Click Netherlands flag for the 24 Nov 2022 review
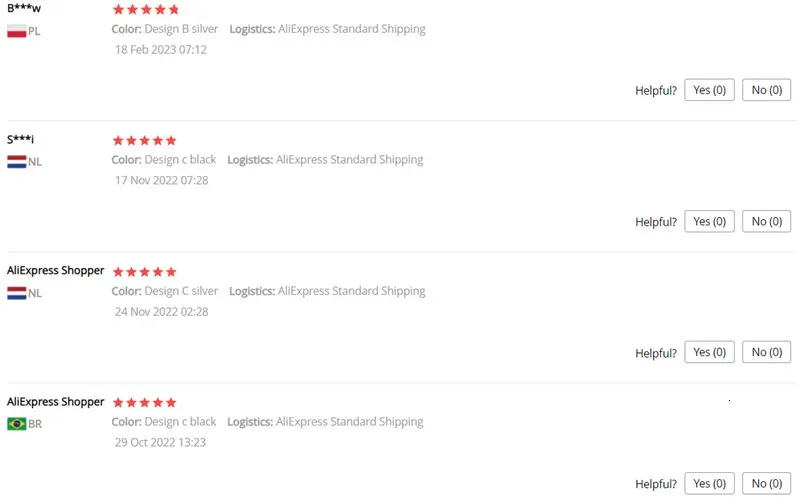 [x=16, y=293]
